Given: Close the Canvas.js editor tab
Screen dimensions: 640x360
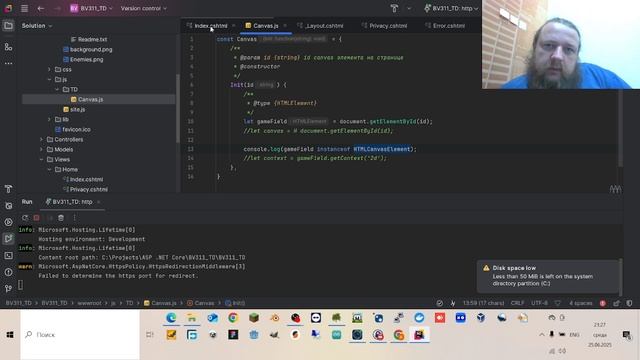Looking at the screenshot, I should (285, 26).
